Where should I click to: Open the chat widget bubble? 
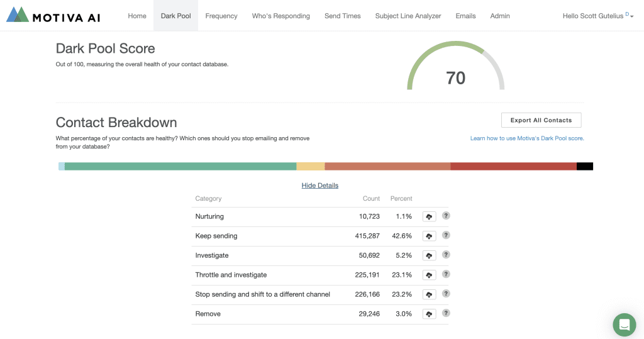coord(624,325)
